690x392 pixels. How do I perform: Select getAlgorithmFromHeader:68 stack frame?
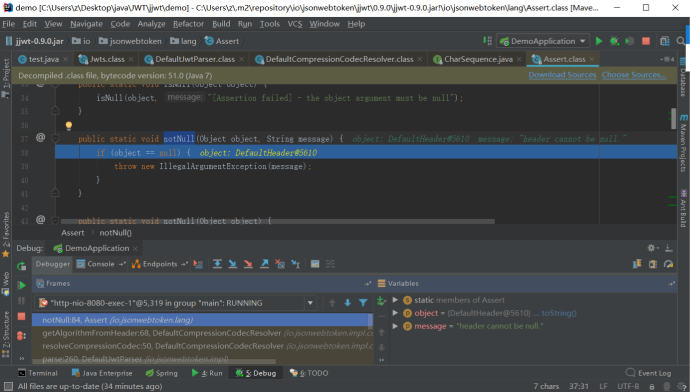[202, 333]
